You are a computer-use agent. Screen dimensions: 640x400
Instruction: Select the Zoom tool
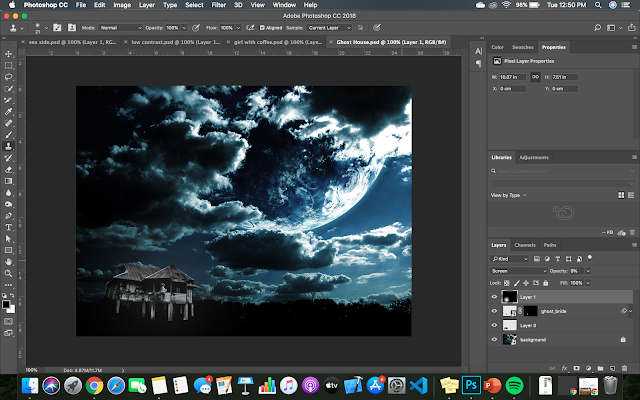[8, 273]
